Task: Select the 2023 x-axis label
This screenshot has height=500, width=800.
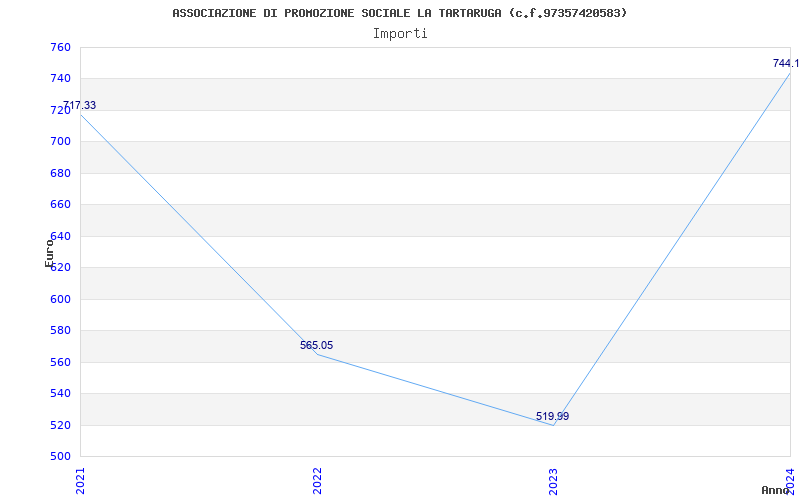Action: [x=554, y=481]
